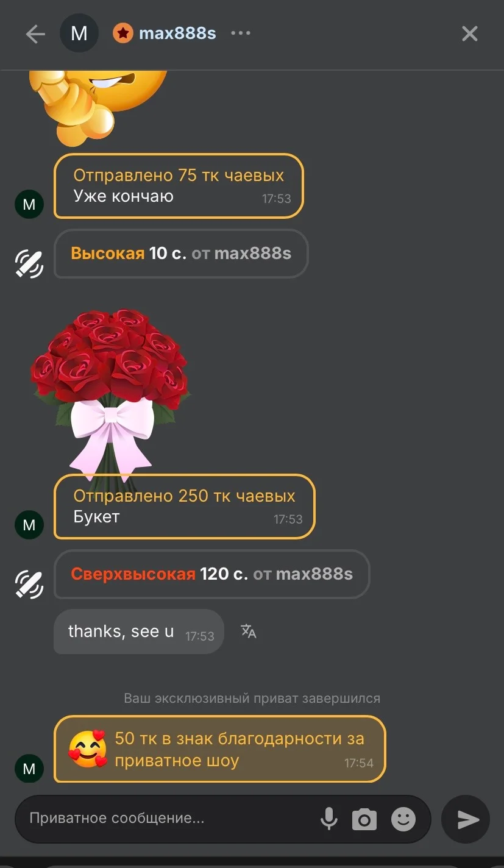
Task: Click the toy vibration icon beside Высокая
Action: point(29,263)
